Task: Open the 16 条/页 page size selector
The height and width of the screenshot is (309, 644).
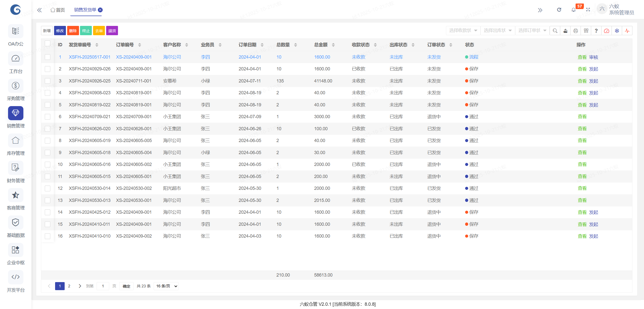Action: point(166,286)
